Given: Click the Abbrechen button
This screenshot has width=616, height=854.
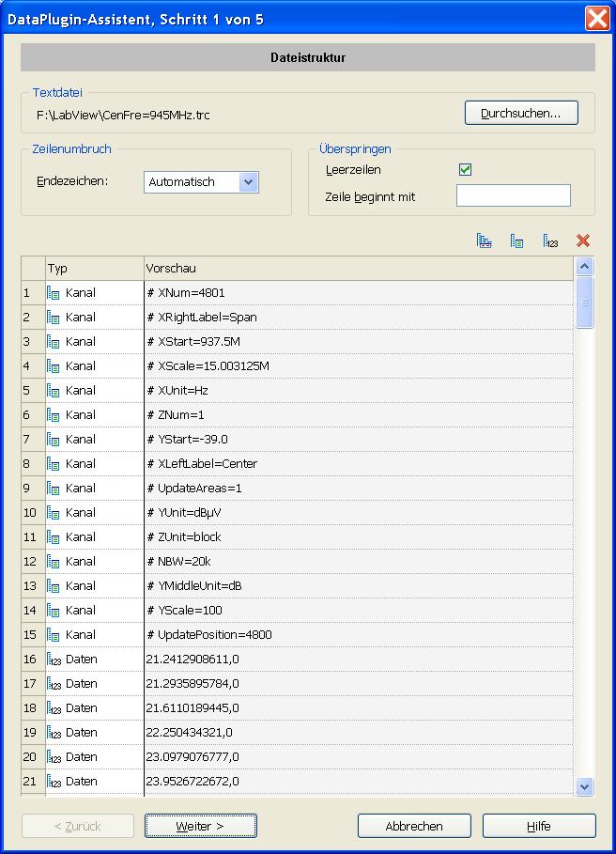Looking at the screenshot, I should point(414,826).
